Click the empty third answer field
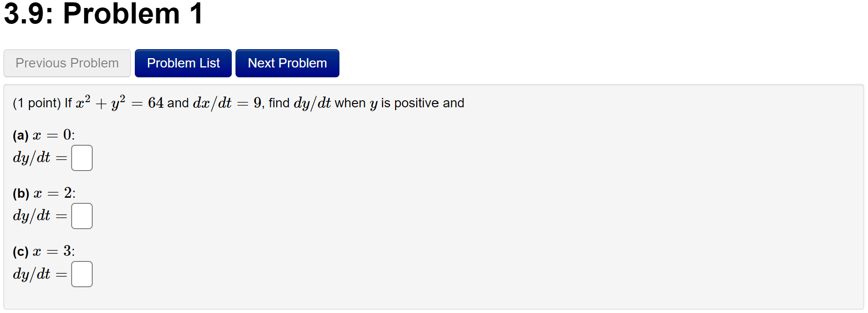This screenshot has width=868, height=313. [81, 274]
